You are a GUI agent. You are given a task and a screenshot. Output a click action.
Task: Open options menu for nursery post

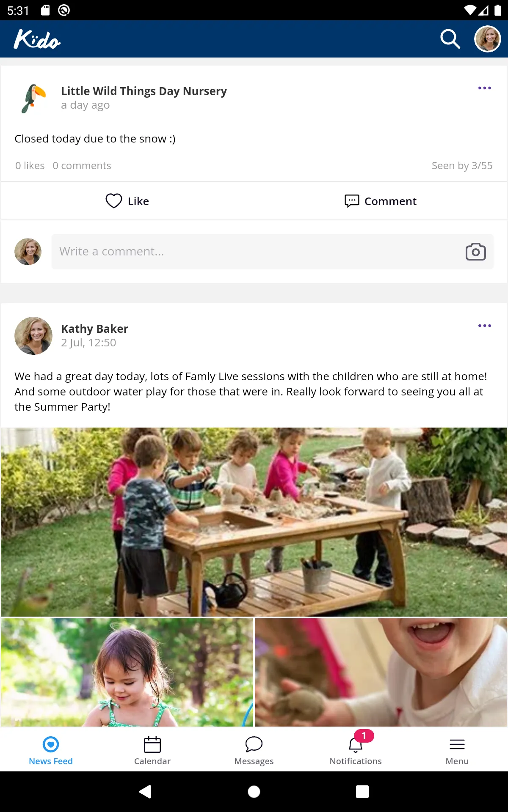[484, 88]
